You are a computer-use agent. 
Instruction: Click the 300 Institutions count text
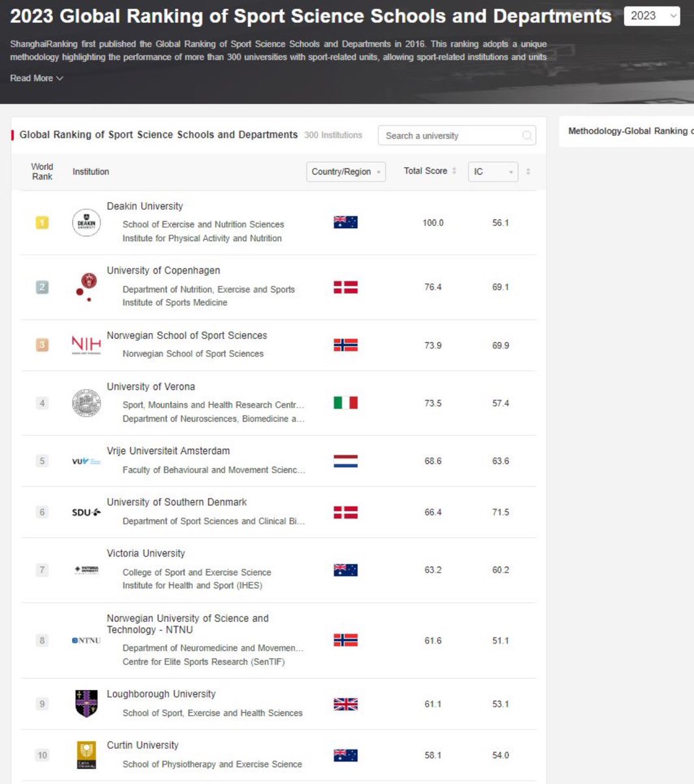333,135
